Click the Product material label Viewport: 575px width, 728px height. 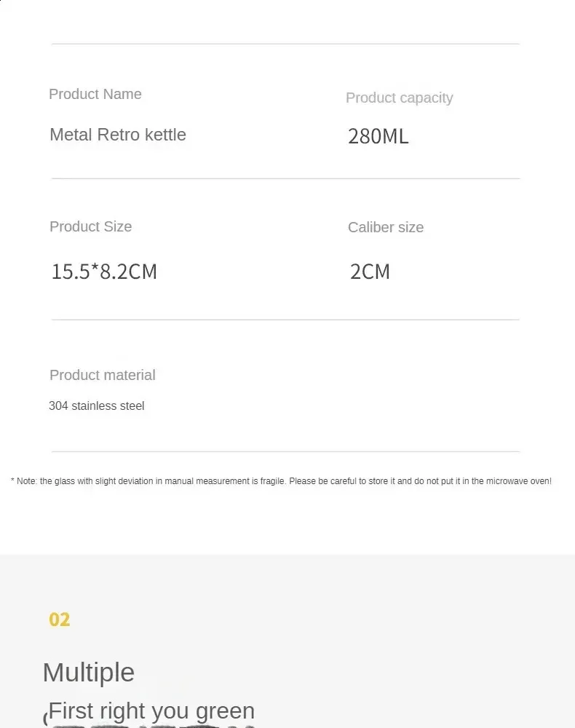[103, 375]
